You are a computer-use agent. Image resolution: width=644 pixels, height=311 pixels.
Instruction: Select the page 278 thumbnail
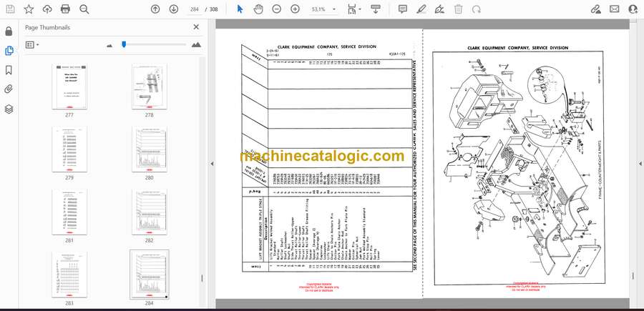149,87
